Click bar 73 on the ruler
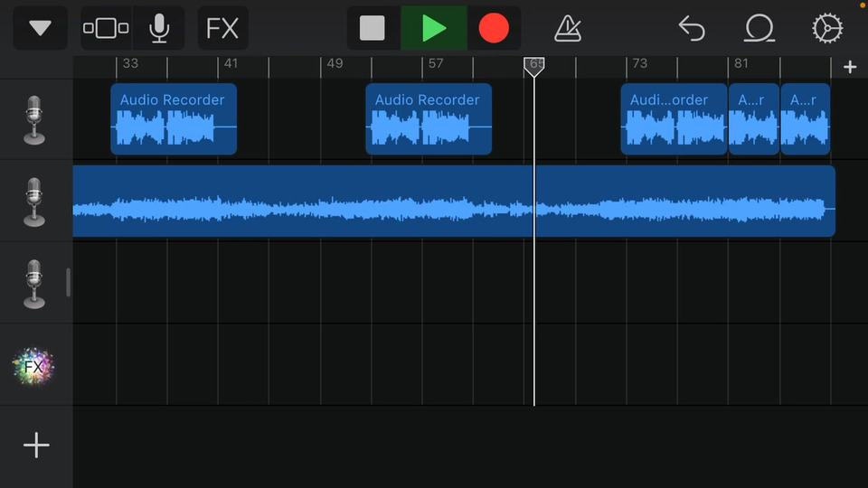 tap(640, 63)
